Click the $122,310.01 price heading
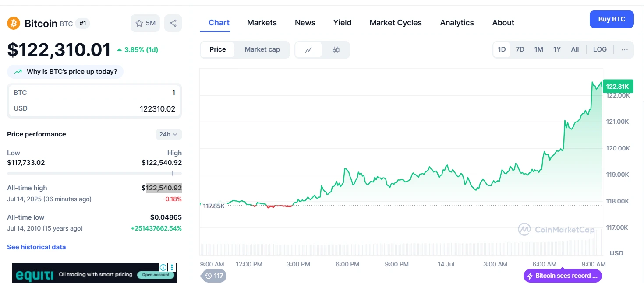 59,49
